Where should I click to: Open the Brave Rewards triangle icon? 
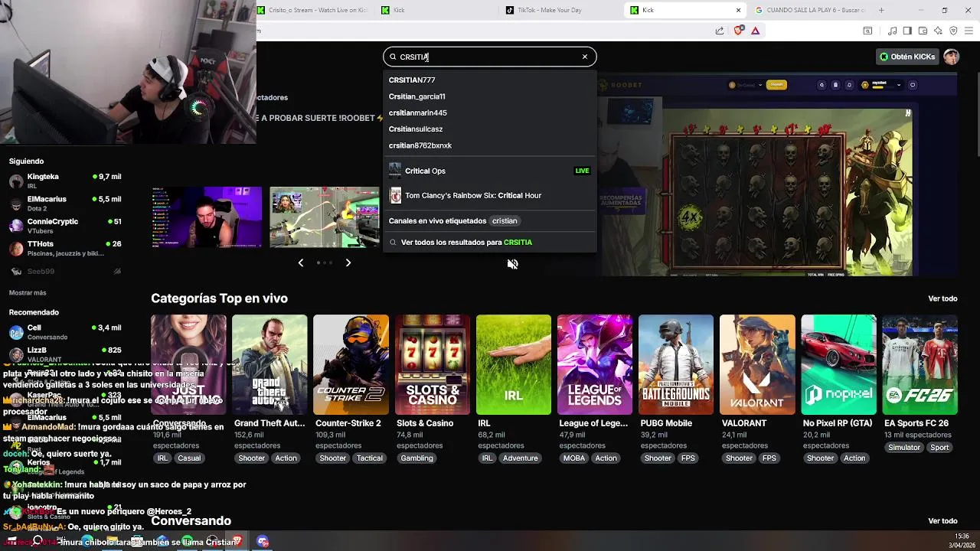click(x=755, y=31)
